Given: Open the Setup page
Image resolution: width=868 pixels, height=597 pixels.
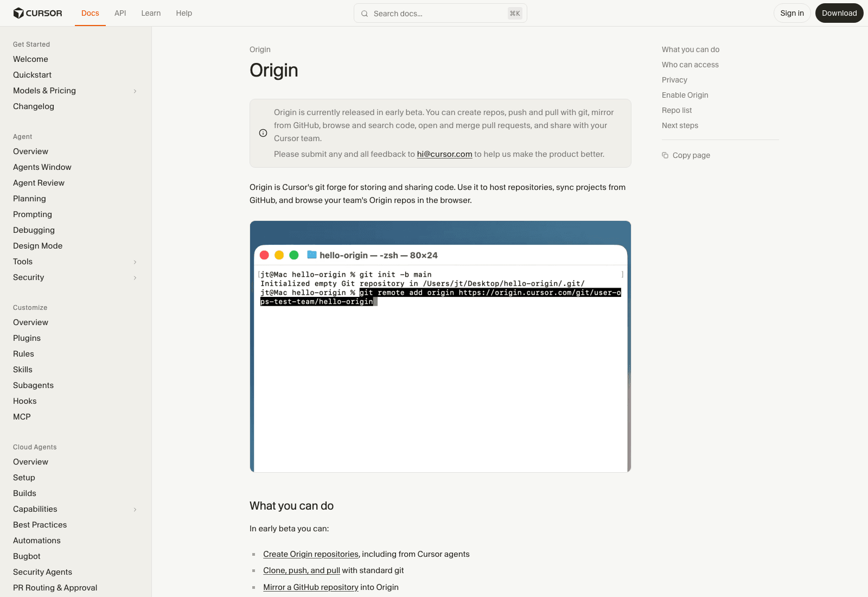Looking at the screenshot, I should pos(24,478).
